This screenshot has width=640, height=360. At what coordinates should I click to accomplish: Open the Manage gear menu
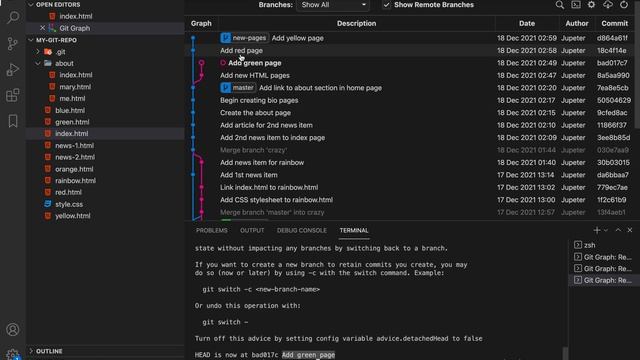coord(13,354)
